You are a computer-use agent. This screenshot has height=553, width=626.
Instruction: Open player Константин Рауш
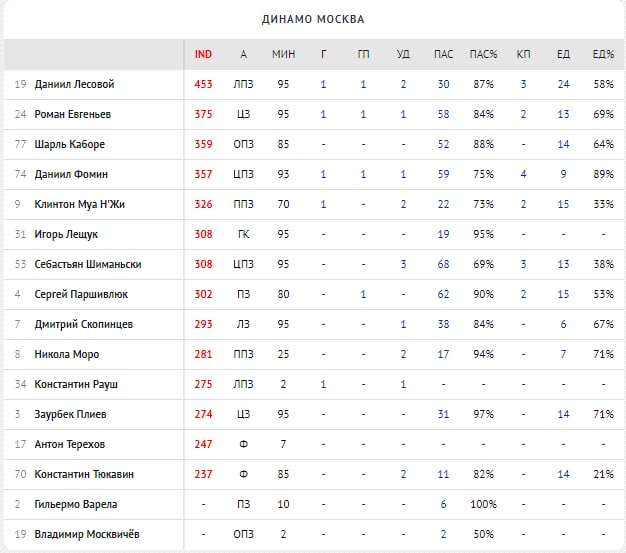pos(76,384)
